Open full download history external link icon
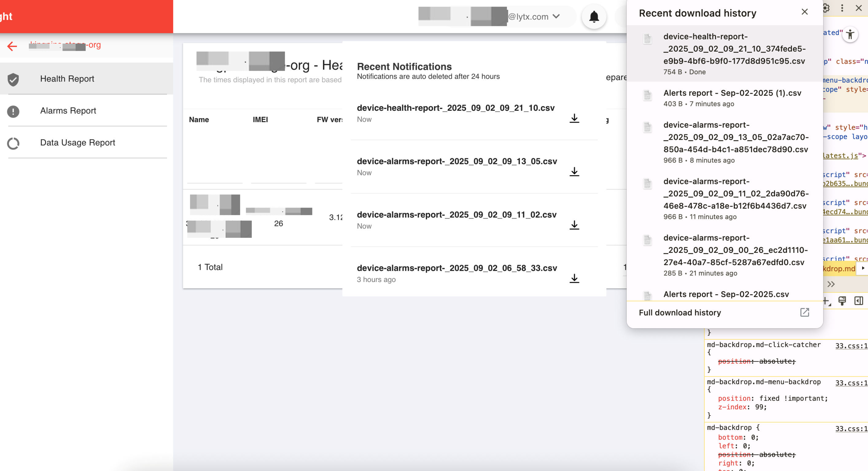The image size is (868, 471). [804, 312]
